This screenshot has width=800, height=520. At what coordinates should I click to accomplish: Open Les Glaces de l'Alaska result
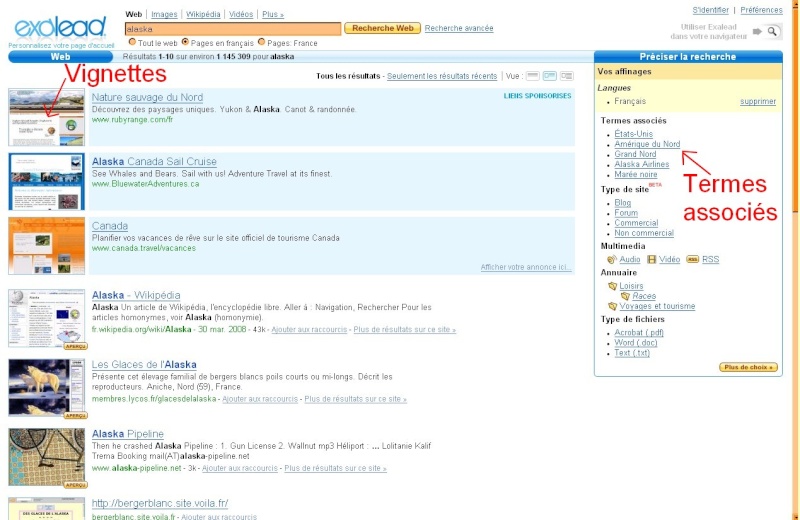(144, 364)
